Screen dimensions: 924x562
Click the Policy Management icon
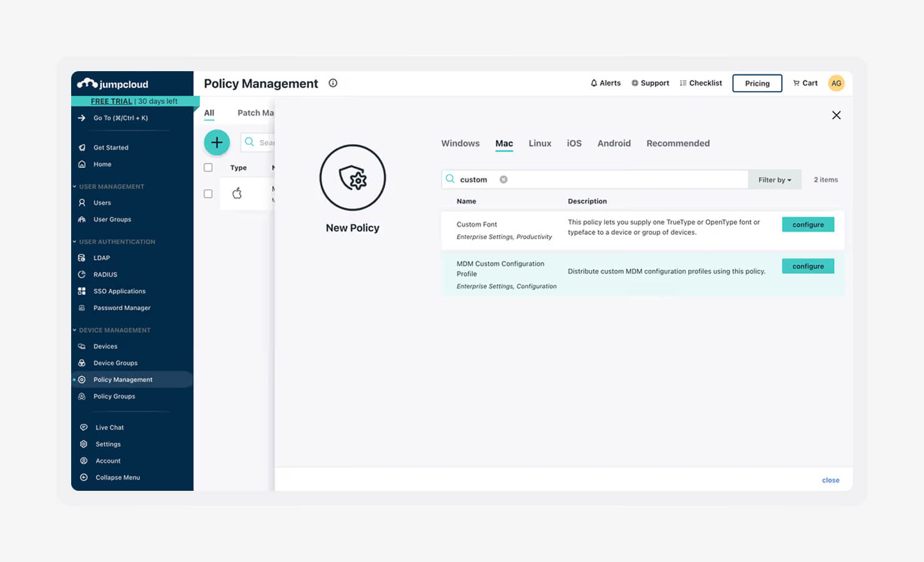pyautogui.click(x=82, y=380)
